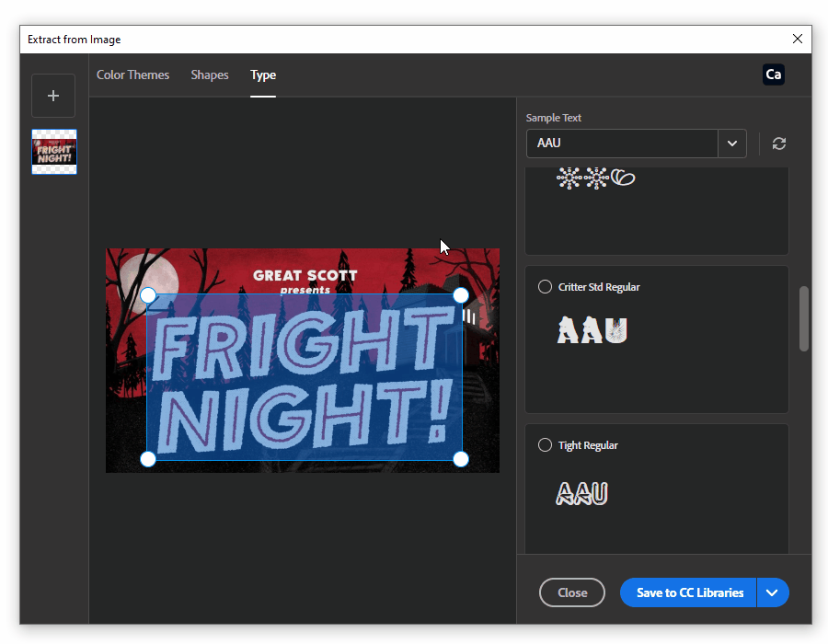The width and height of the screenshot is (828, 644).
Task: Expand the Sample Text dropdown arrow
Action: [732, 143]
